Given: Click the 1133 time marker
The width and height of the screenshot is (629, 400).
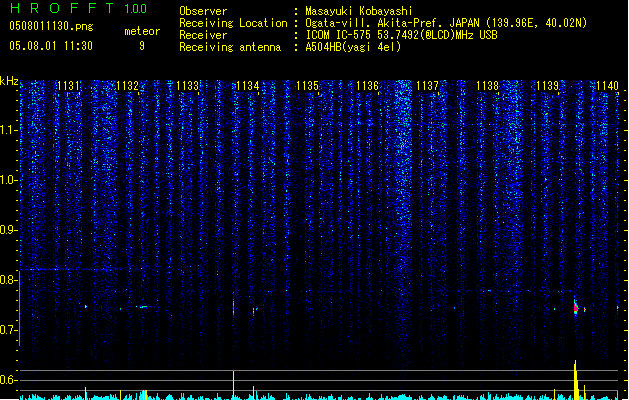Looking at the screenshot, I should point(187,86).
